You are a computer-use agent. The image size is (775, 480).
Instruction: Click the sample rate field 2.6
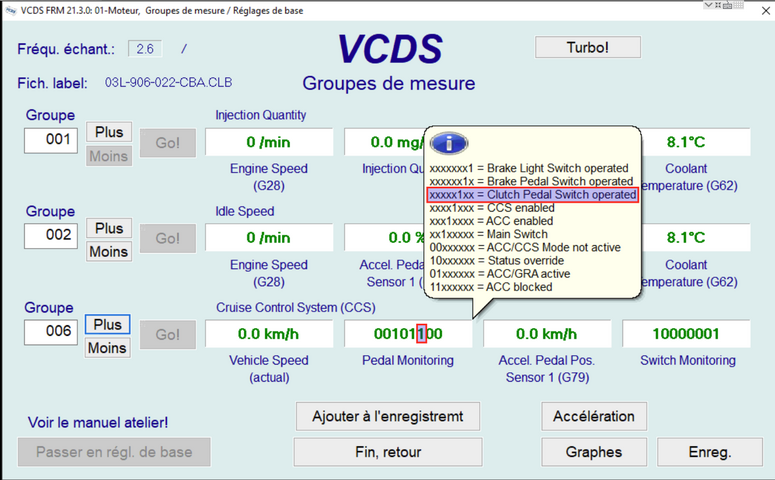[x=145, y=49]
